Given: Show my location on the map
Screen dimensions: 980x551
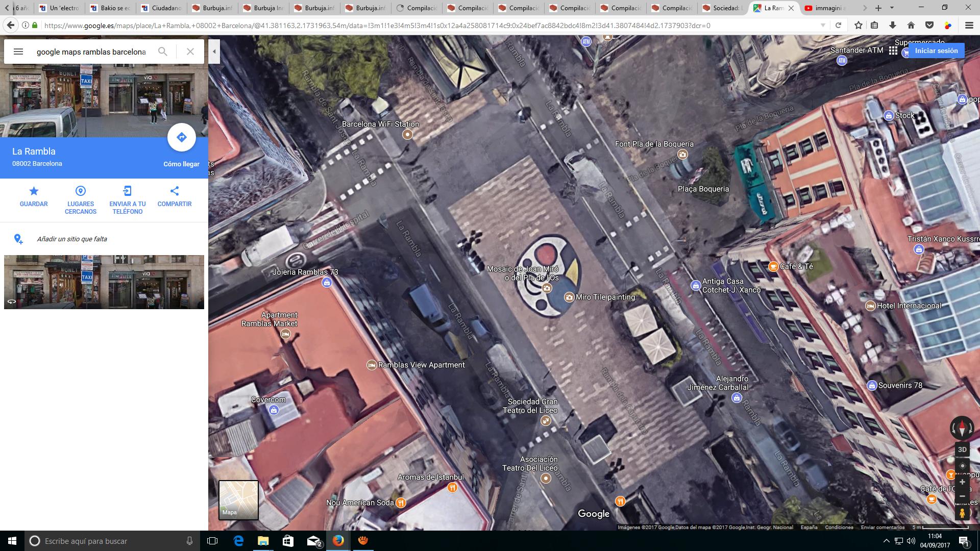Looking at the screenshot, I should [962, 466].
